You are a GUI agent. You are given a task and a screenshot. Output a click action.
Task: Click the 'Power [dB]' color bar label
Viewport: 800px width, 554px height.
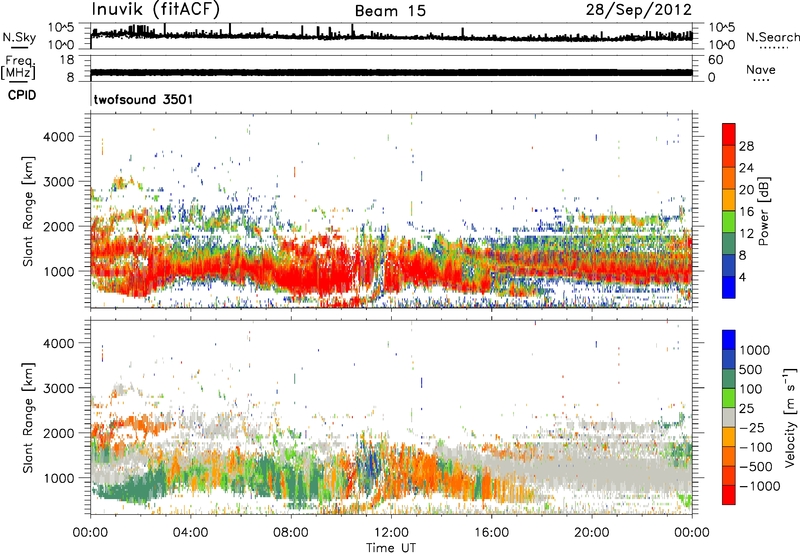point(763,211)
